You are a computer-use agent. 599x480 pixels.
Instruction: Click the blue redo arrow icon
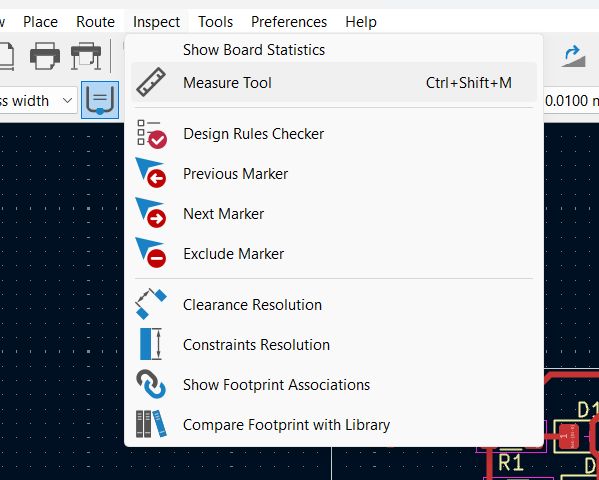pos(573,57)
